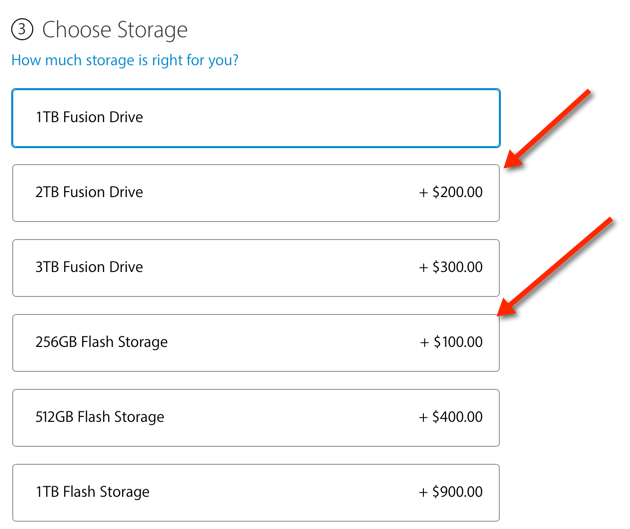The height and width of the screenshot is (529, 630).
Task: Click the + $200.00 price
Action: [451, 193]
